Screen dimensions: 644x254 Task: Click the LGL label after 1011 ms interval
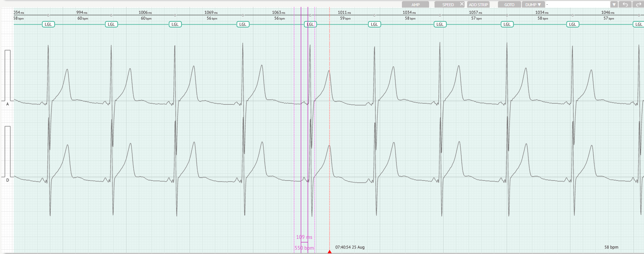tap(374, 24)
